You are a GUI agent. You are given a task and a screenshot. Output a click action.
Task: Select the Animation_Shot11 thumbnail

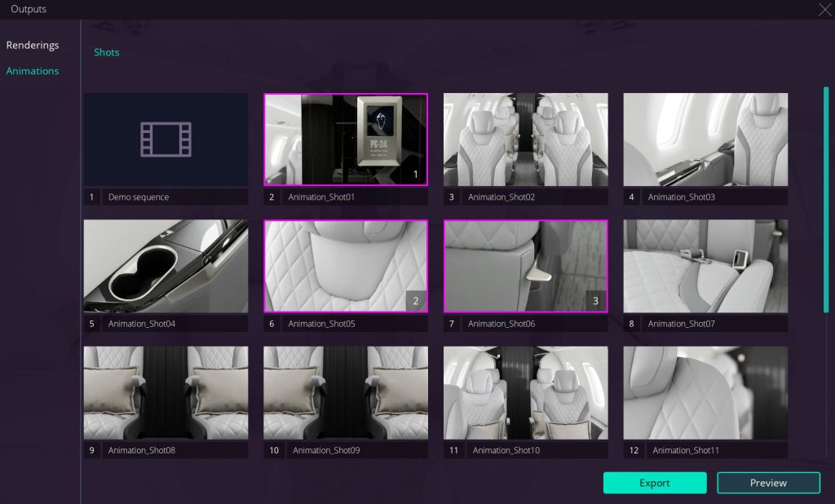point(705,393)
